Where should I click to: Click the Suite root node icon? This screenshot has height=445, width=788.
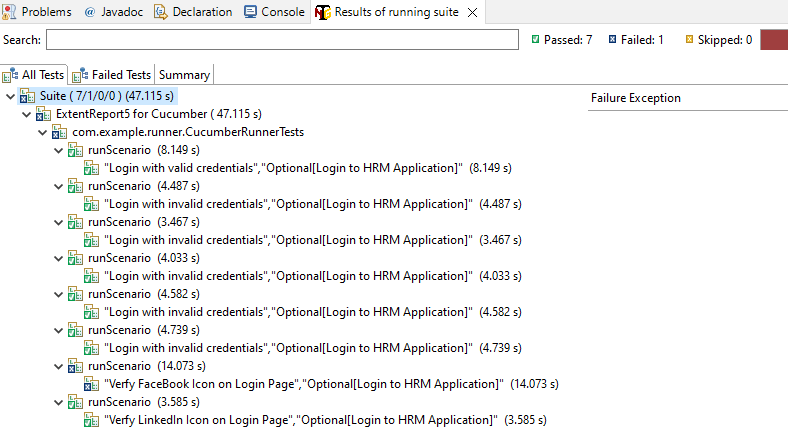[x=28, y=96]
